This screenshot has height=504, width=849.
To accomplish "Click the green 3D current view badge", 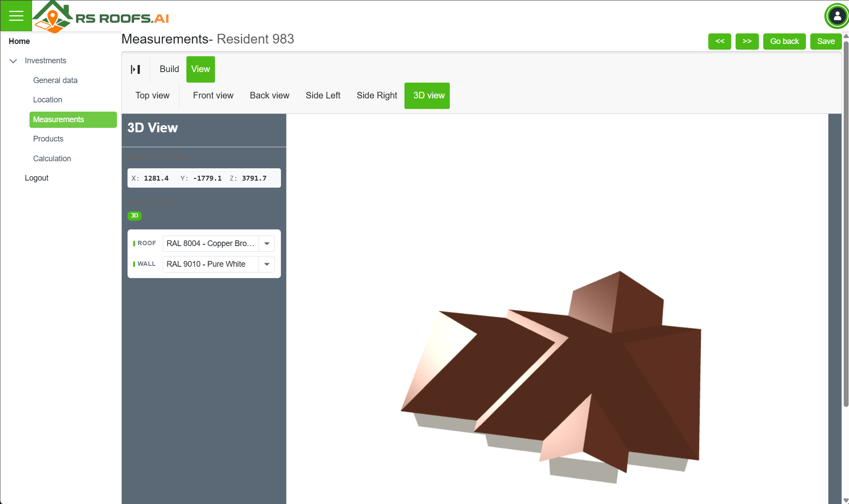I will tap(135, 216).
